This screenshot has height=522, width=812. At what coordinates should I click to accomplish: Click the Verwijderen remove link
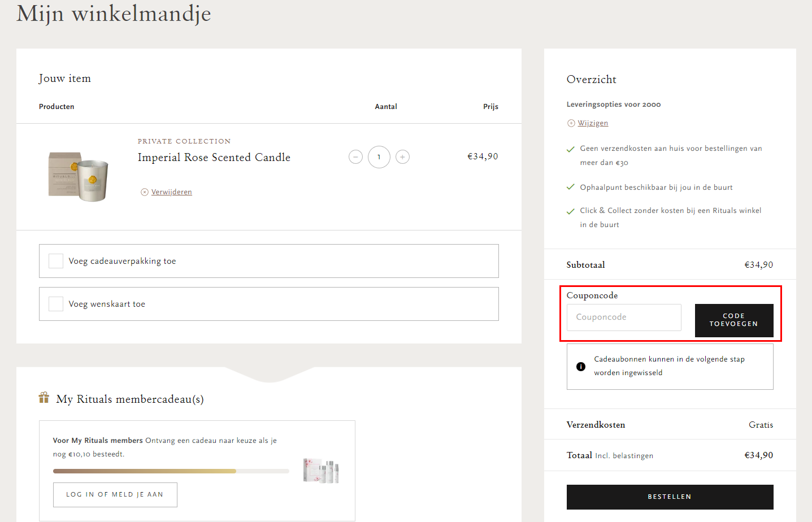pos(172,192)
